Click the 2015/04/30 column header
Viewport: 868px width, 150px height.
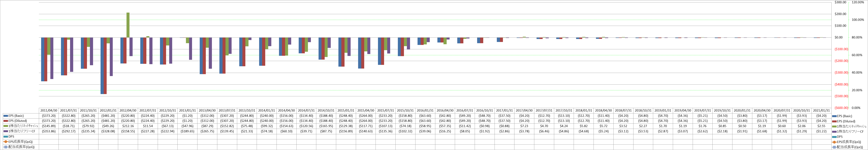coord(366,110)
